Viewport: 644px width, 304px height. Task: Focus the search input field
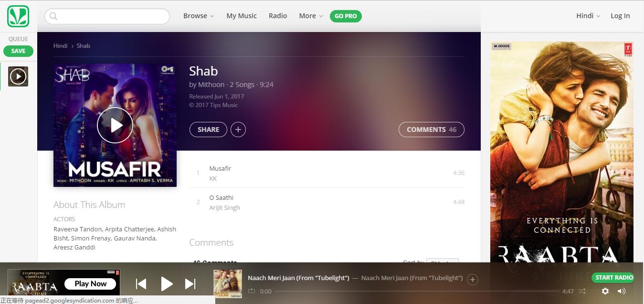click(x=107, y=16)
